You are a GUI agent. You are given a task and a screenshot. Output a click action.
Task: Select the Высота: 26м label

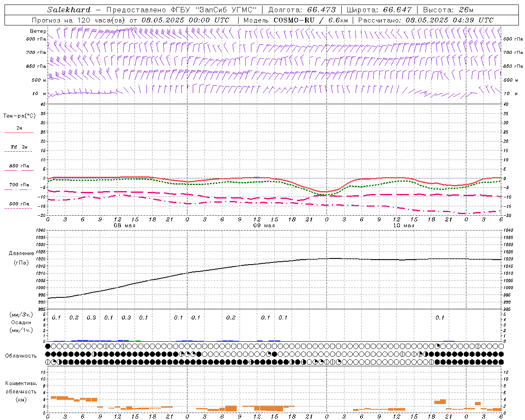coord(448,10)
